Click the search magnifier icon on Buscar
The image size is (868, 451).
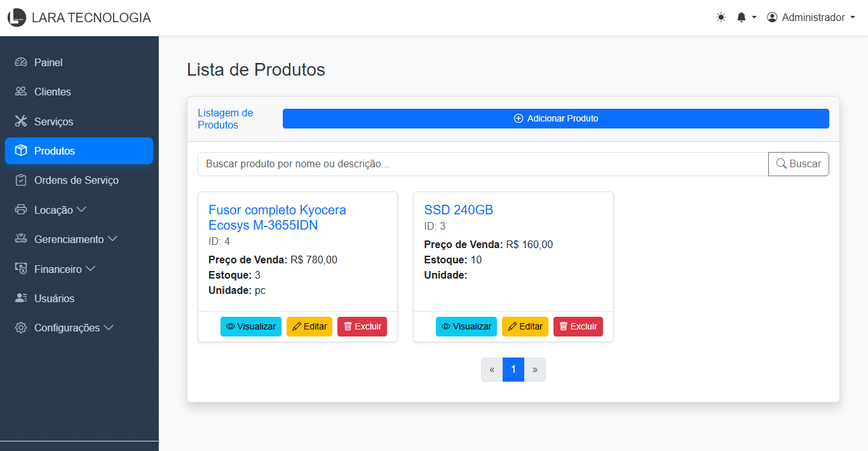(782, 163)
